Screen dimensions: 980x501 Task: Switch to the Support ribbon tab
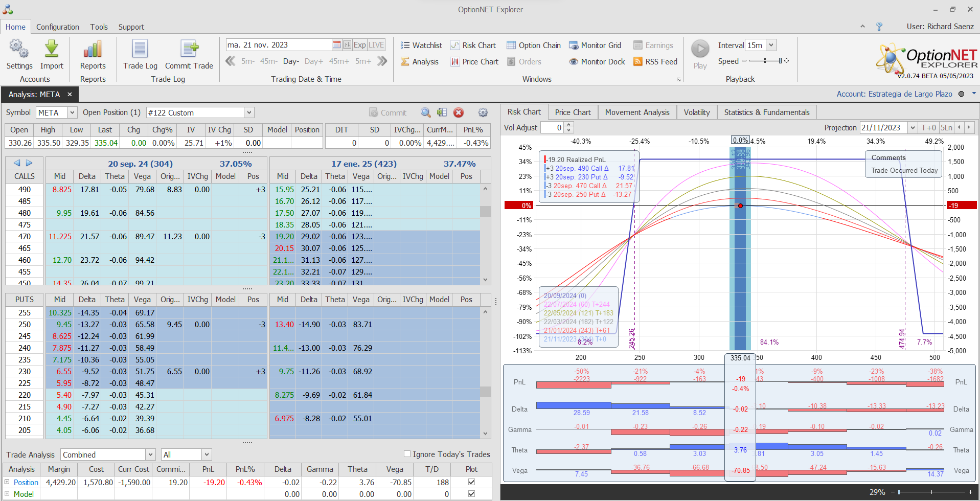point(131,27)
